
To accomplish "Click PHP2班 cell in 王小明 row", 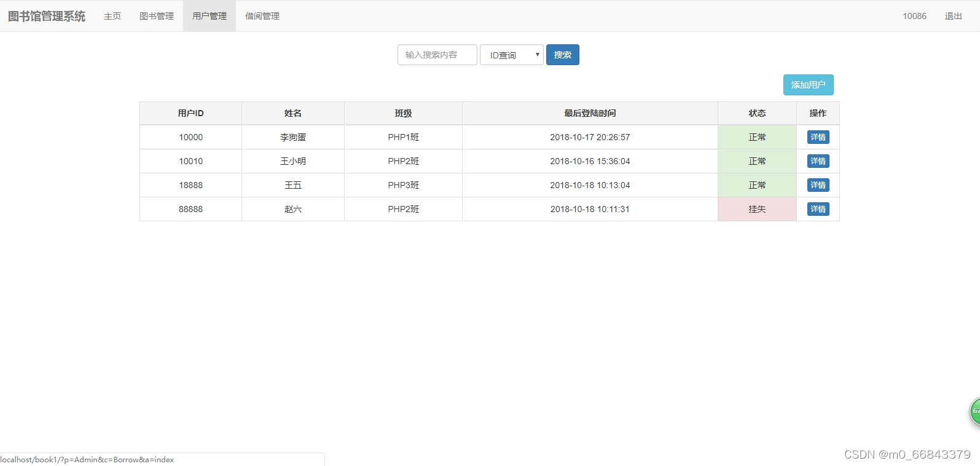I will 403,161.
